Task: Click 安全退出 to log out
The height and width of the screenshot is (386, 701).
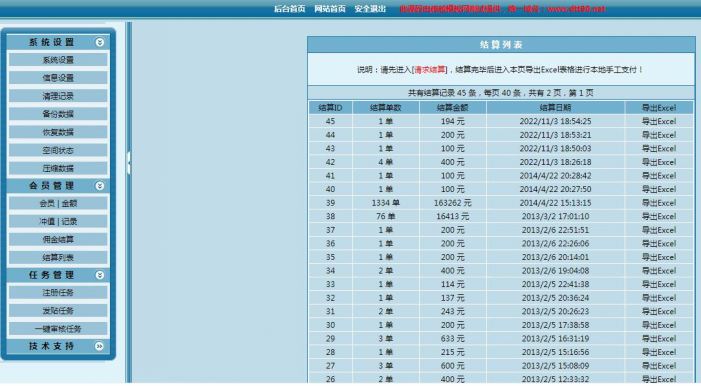Action: click(x=370, y=9)
